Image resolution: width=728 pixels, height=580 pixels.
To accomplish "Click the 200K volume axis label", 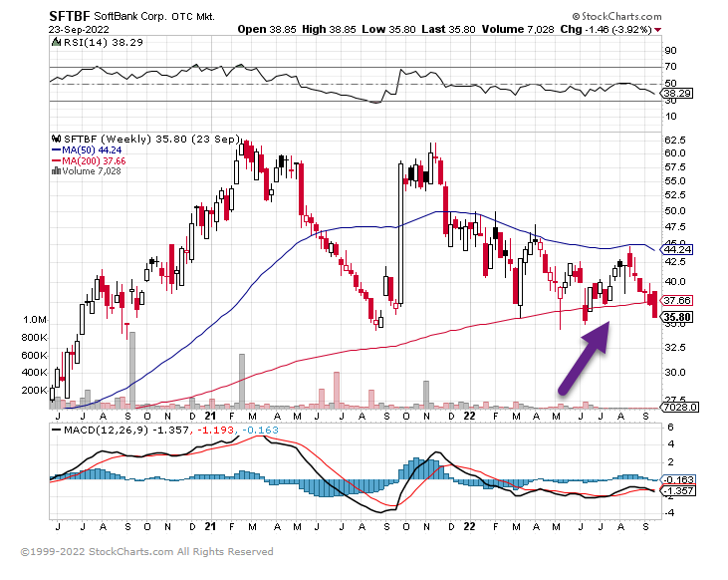I will pyautogui.click(x=34, y=391).
